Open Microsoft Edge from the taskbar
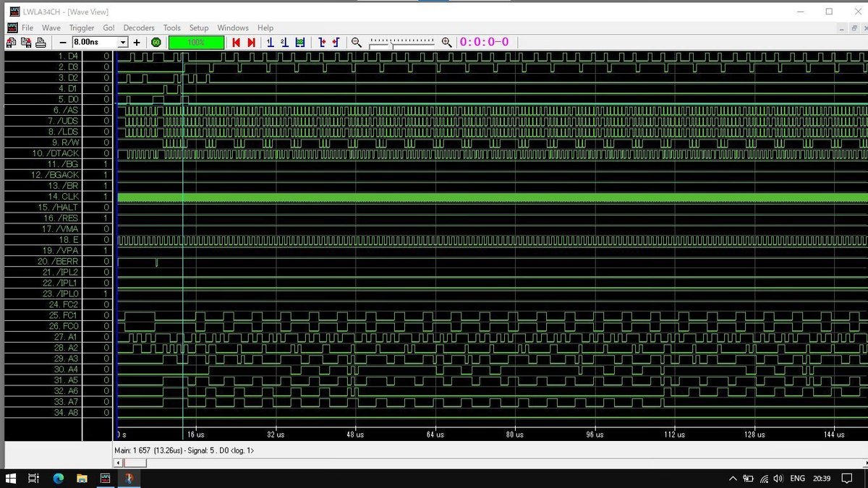The height and width of the screenshot is (488, 868). click(59, 479)
